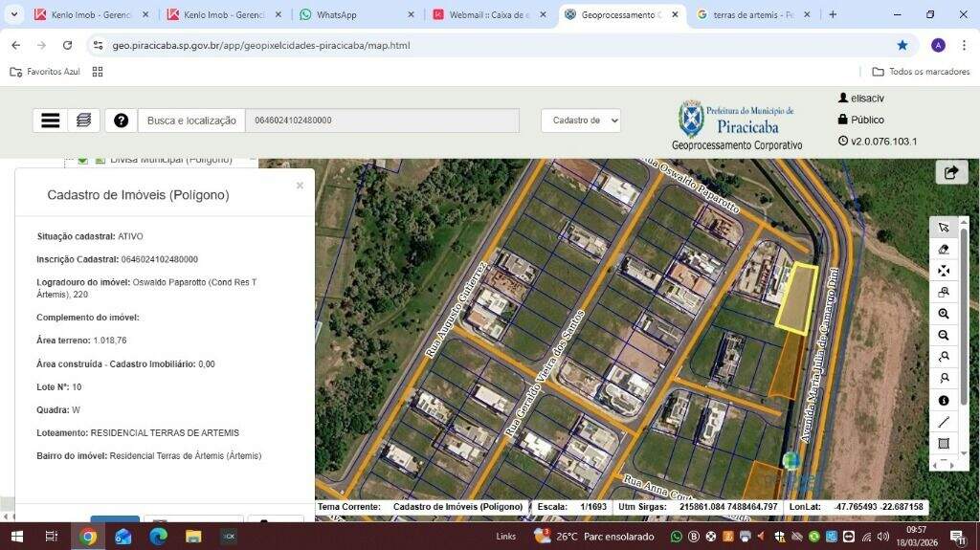Screen dimensions: 980x550
Task: Click the search input with 0646024102480000
Action: tap(383, 121)
